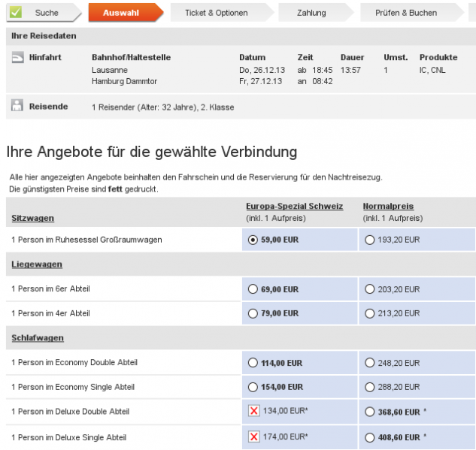Choose the 408,60 EUR Deluxe Single fare
Image resolution: width=476 pixels, height=450 pixels.
[x=369, y=437]
